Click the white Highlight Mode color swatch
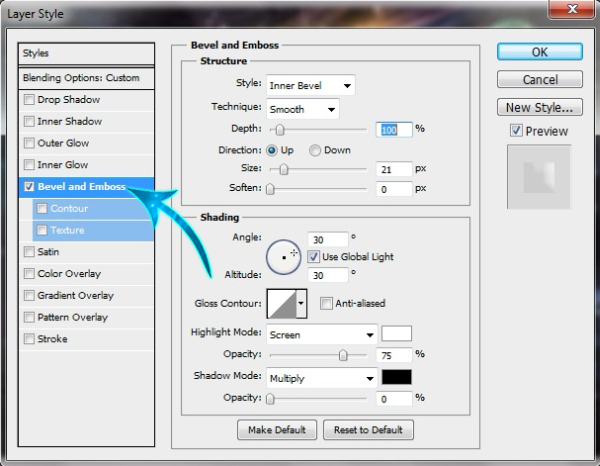Screen dimensions: 600x466 coord(396,334)
